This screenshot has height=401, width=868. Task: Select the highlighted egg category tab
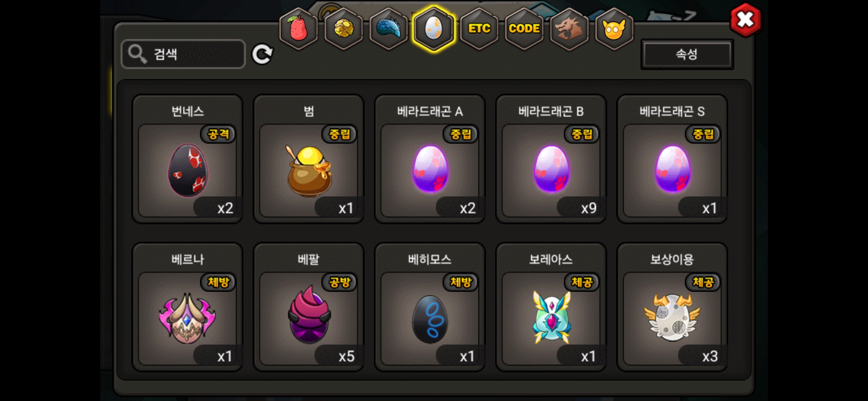tap(434, 29)
